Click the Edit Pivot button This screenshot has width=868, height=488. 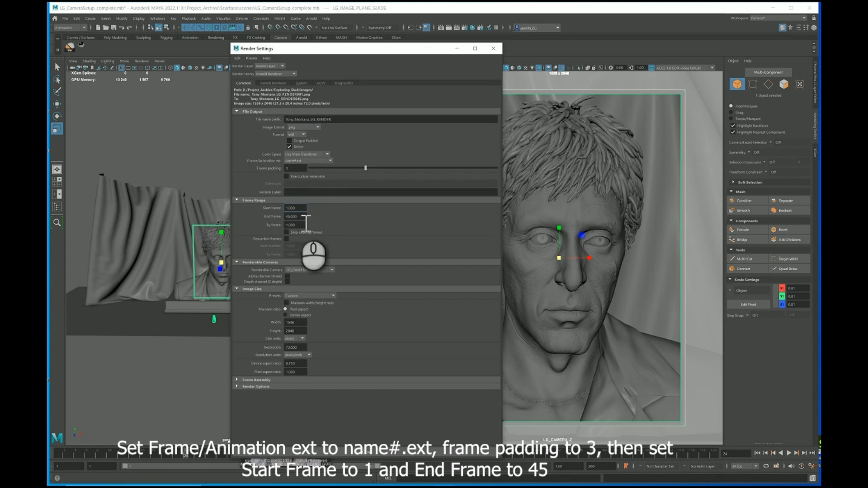click(748, 305)
